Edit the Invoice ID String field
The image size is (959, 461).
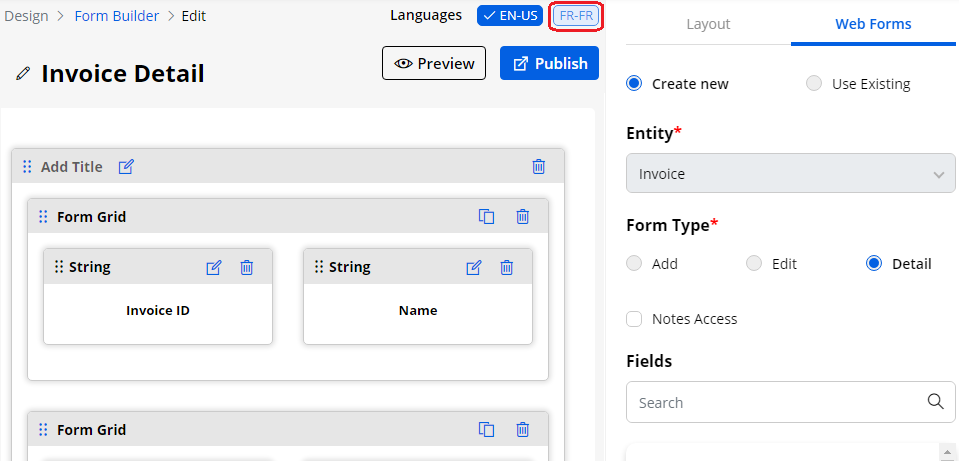[214, 267]
